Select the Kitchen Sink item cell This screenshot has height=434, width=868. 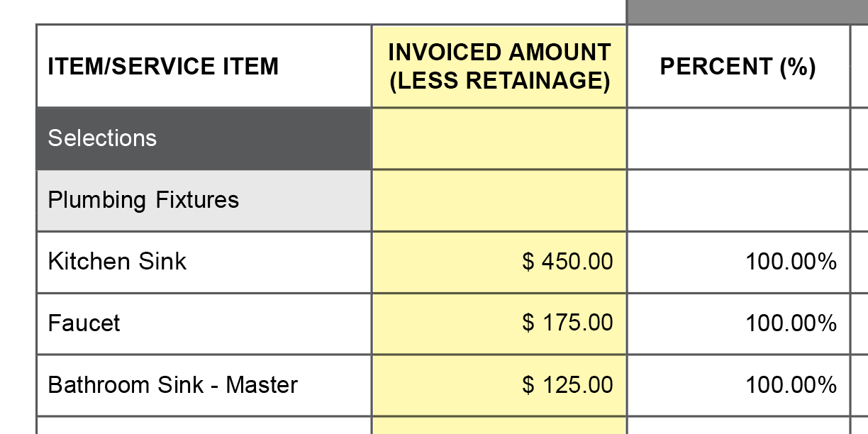(x=204, y=262)
